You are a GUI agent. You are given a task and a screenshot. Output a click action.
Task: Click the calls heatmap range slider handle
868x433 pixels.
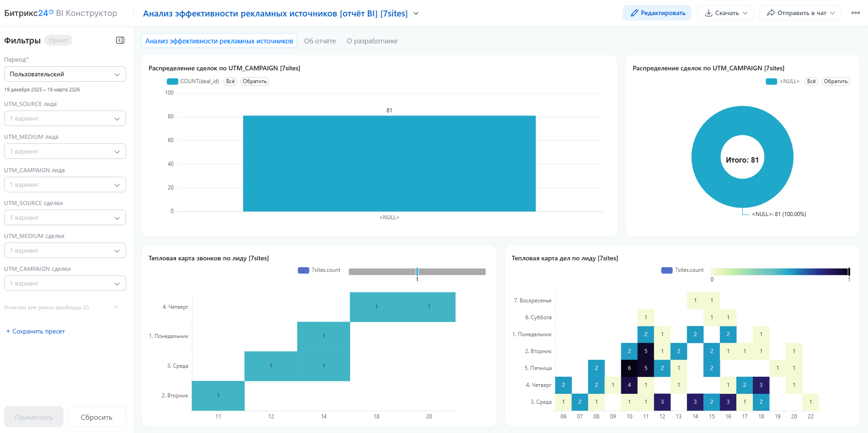(x=417, y=272)
